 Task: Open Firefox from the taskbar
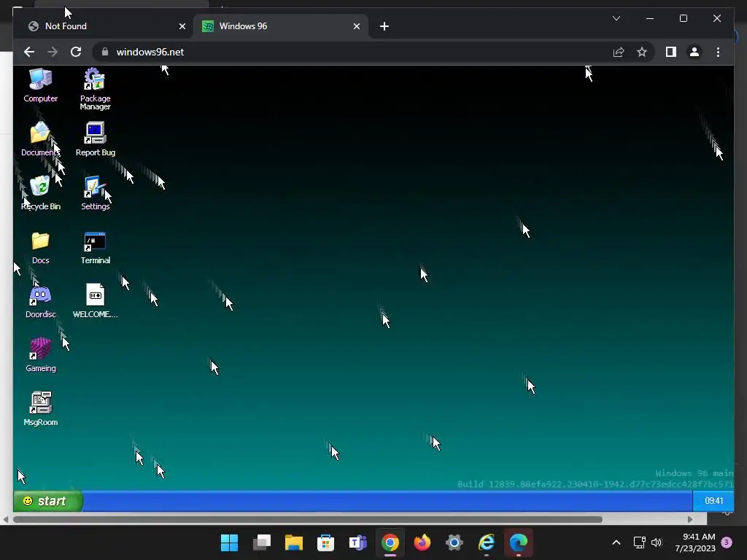tap(422, 542)
